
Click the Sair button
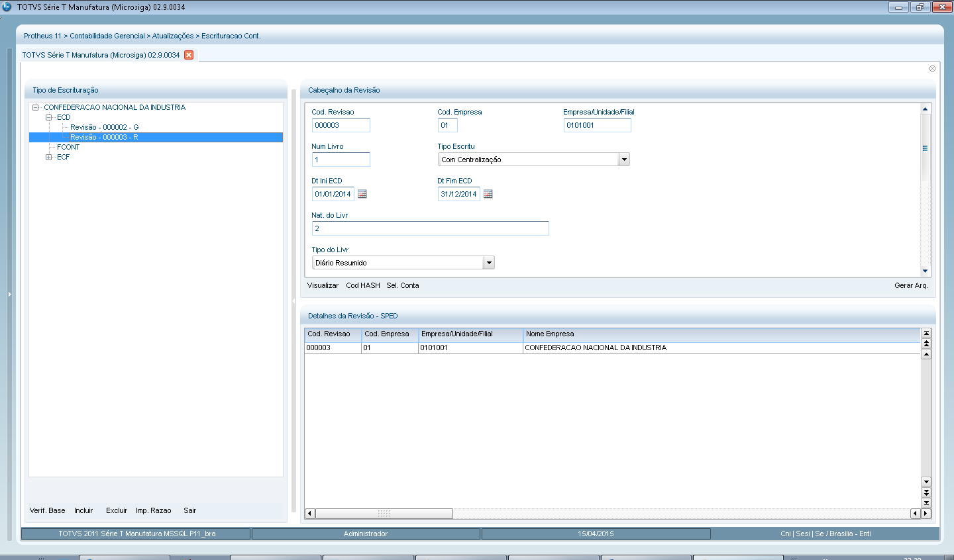tap(190, 510)
